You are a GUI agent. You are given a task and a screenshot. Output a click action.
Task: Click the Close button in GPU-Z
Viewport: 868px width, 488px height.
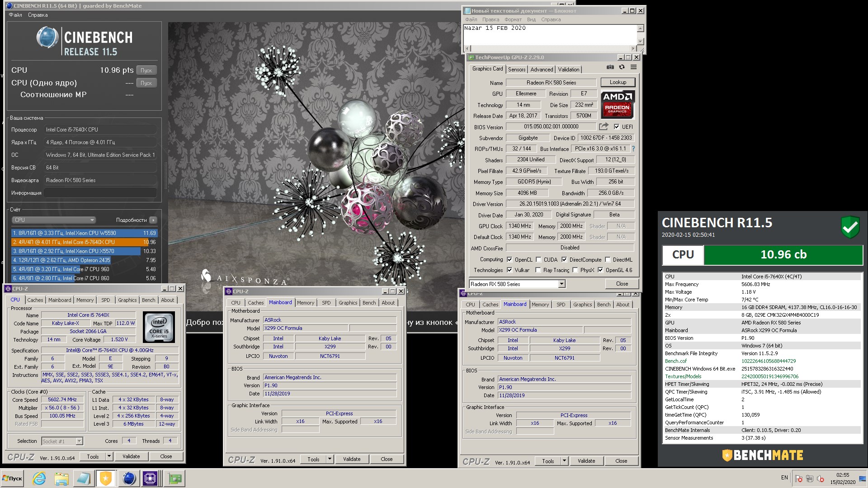pos(622,284)
